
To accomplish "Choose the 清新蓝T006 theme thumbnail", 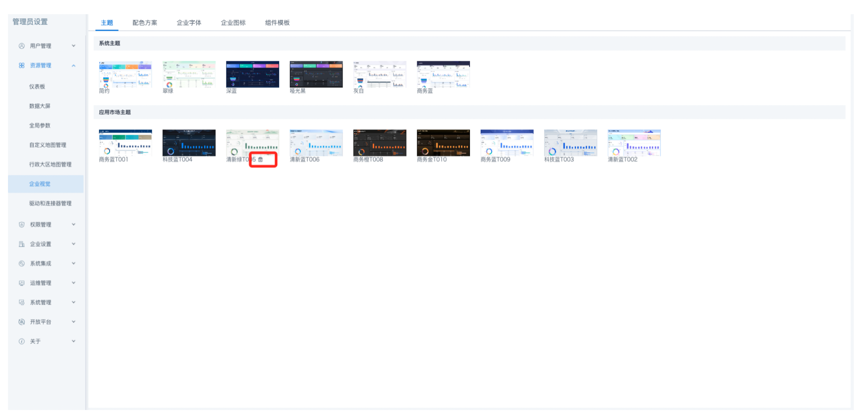I will pyautogui.click(x=316, y=143).
